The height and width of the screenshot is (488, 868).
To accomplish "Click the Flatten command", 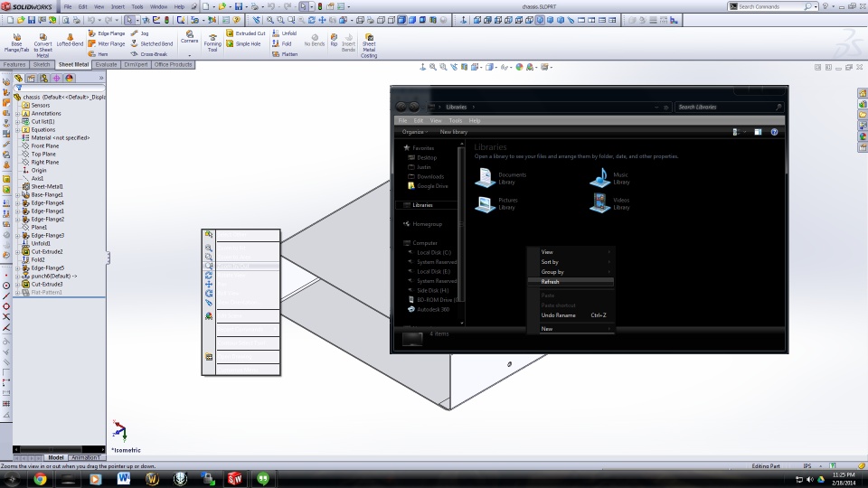I will (285, 54).
